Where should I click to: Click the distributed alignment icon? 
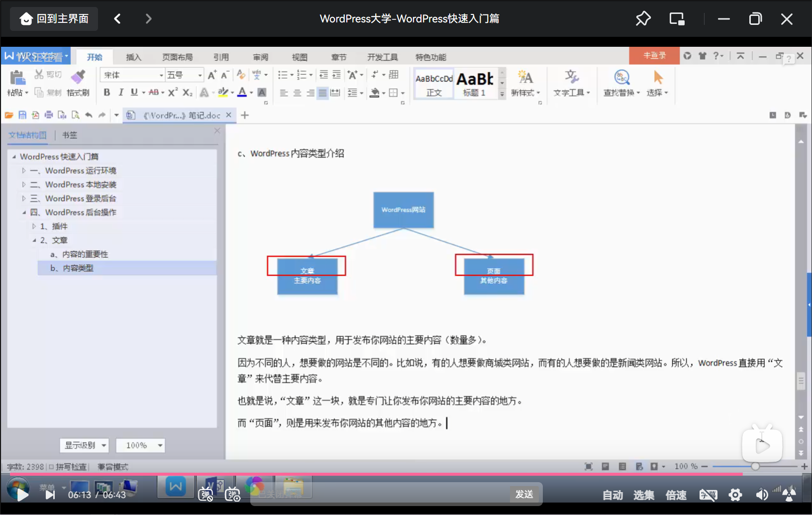pos(335,93)
